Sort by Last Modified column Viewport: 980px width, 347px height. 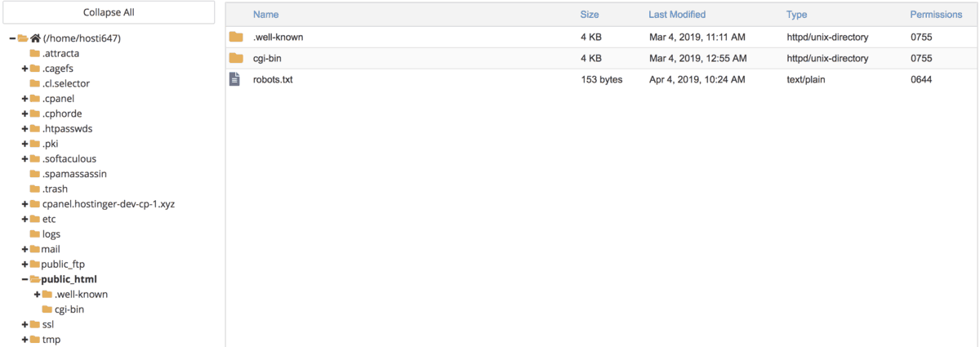pyautogui.click(x=677, y=15)
